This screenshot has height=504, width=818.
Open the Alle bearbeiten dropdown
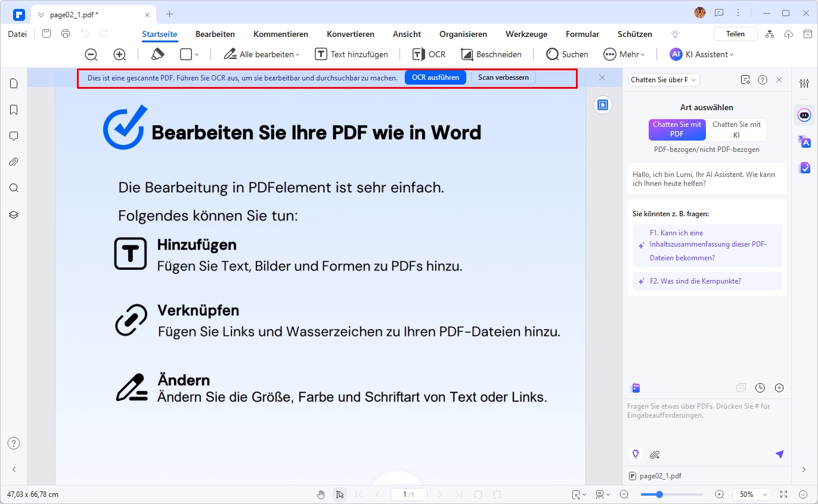(x=261, y=54)
